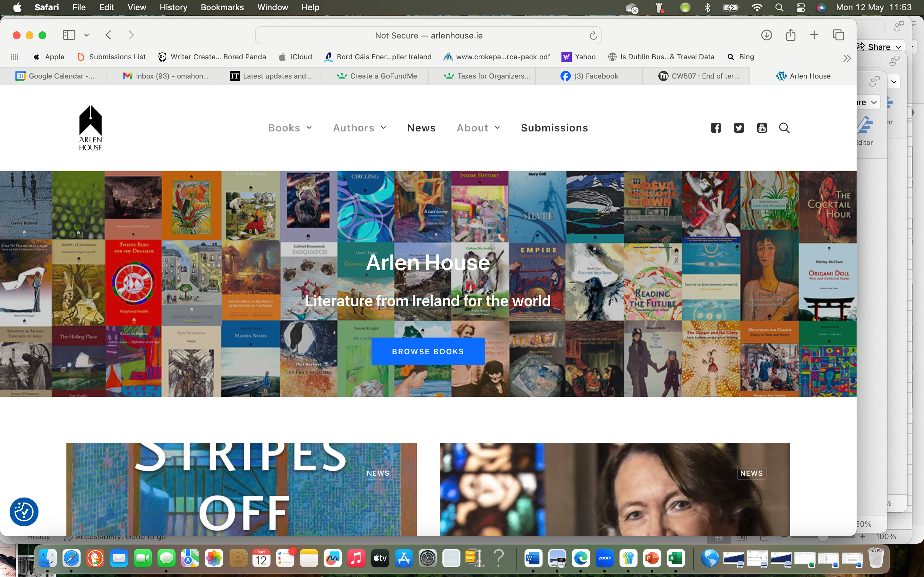
Task: Open Safari downloads icon in toolbar
Action: click(x=766, y=35)
